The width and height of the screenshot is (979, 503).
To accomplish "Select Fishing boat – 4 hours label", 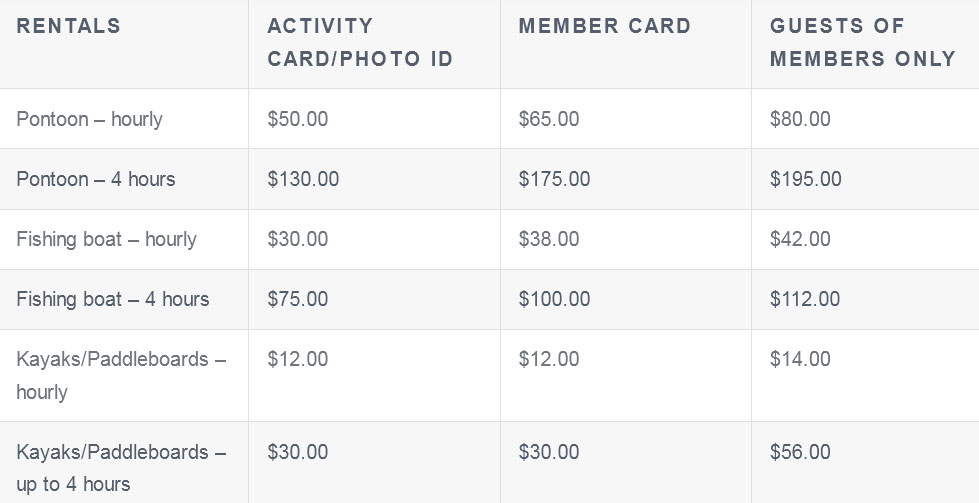I will [112, 299].
